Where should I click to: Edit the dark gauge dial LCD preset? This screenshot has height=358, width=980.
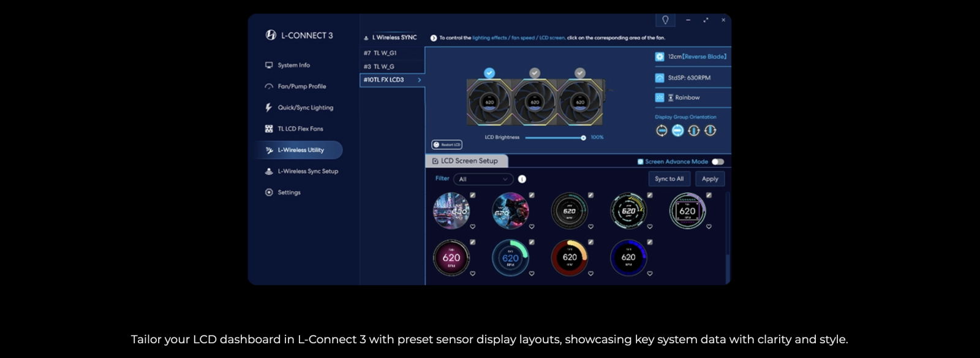pos(590,195)
